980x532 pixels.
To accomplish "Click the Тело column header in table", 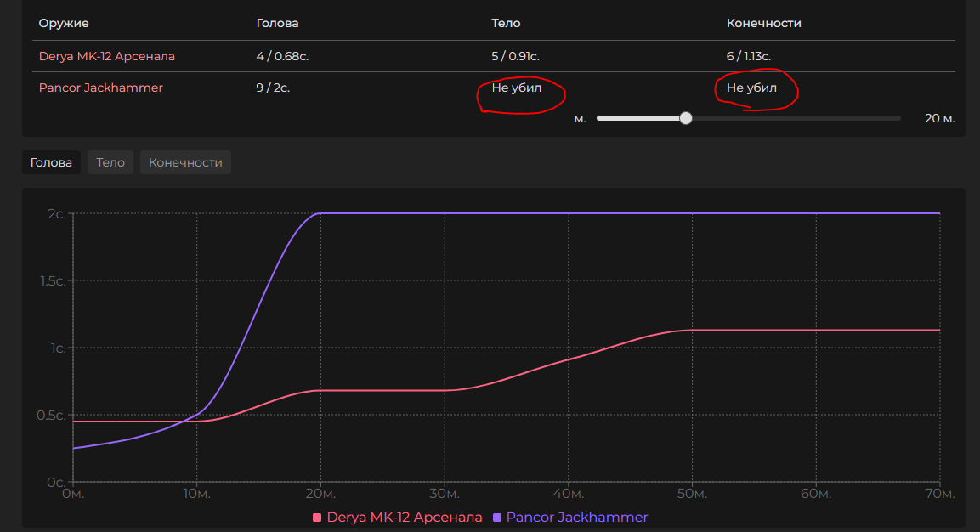I will [x=506, y=23].
